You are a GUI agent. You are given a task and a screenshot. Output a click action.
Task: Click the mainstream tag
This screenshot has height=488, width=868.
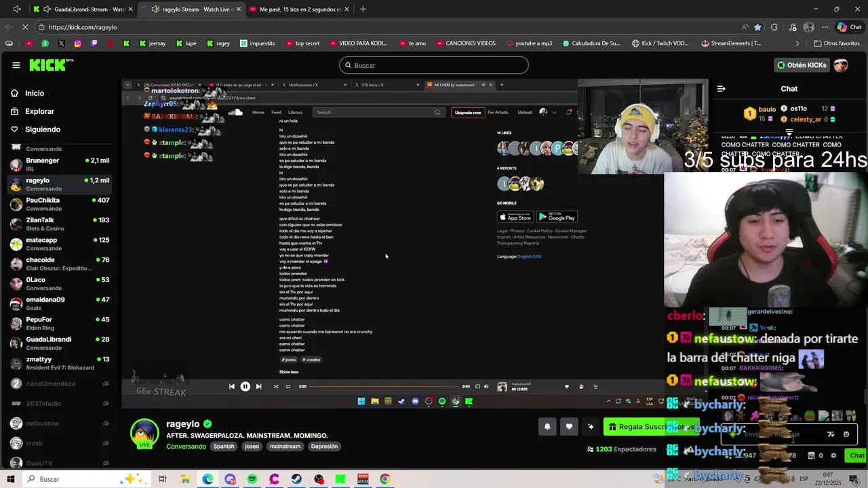pyautogui.click(x=285, y=447)
